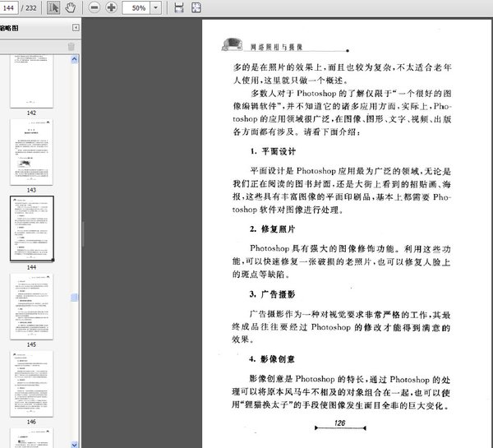Open page 145 thumbnail

(31, 307)
